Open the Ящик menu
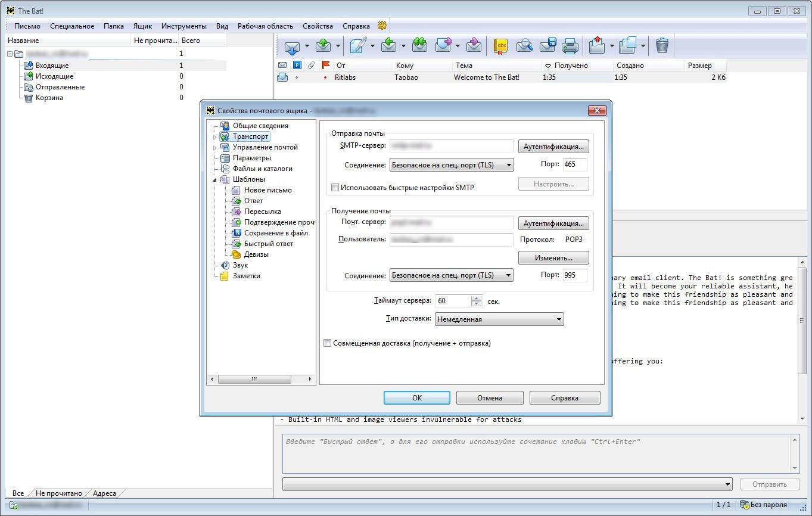 tap(142, 26)
